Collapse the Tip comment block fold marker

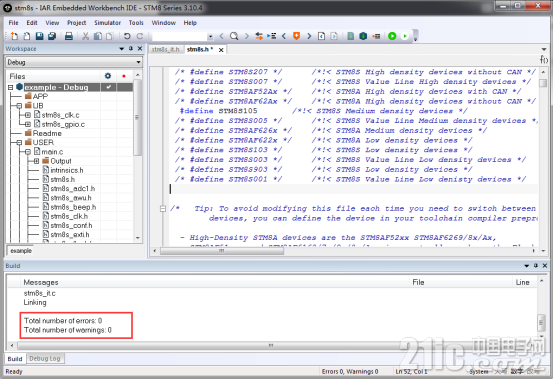pos(163,209)
